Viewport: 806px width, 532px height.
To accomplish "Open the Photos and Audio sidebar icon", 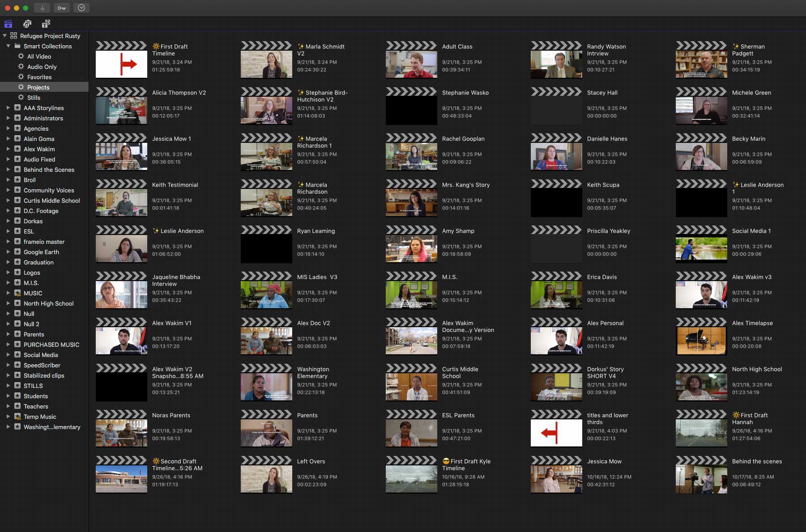I will click(27, 24).
